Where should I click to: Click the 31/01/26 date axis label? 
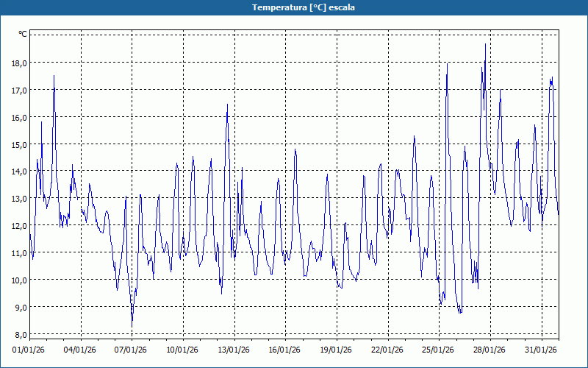click(541, 350)
